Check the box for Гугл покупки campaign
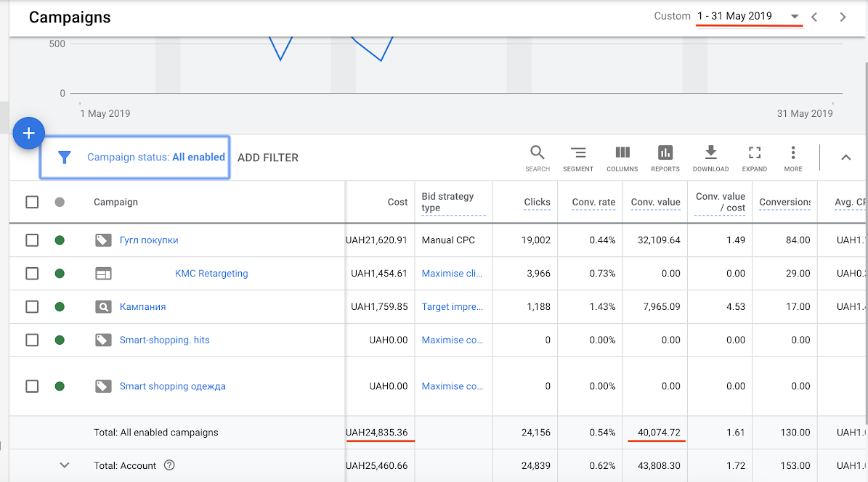868x482 pixels. [x=32, y=240]
